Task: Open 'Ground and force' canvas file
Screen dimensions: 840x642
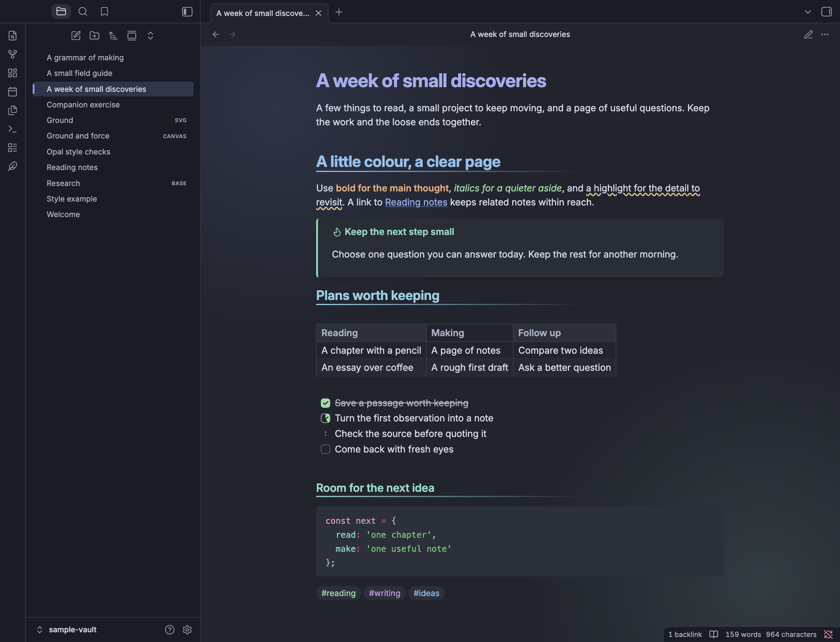Action: click(x=113, y=136)
